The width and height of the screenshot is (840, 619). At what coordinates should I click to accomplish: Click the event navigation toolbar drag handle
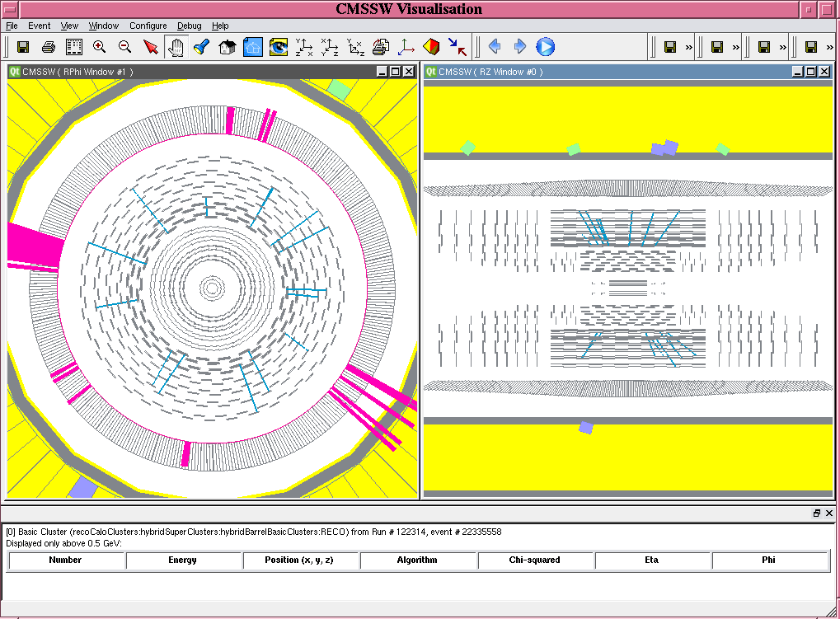[477, 47]
